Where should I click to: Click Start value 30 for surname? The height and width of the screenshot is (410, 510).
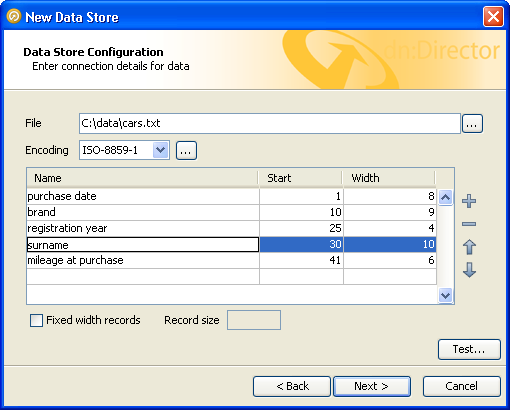point(301,244)
